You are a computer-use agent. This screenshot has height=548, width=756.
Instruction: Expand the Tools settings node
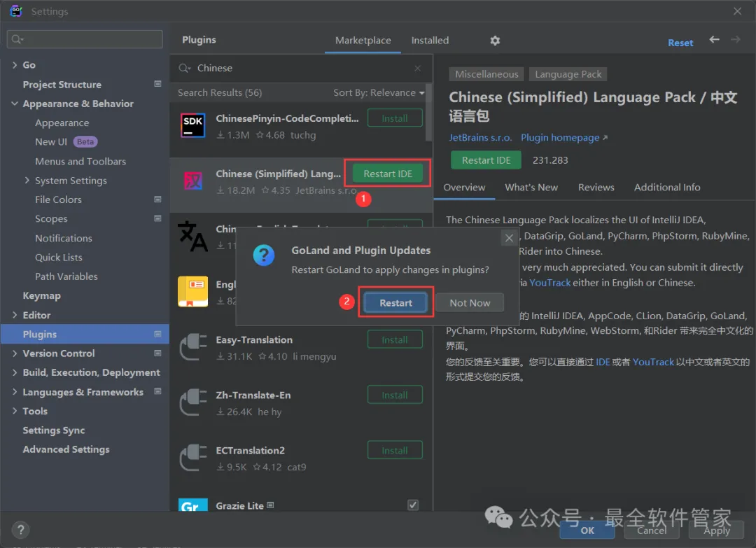15,411
